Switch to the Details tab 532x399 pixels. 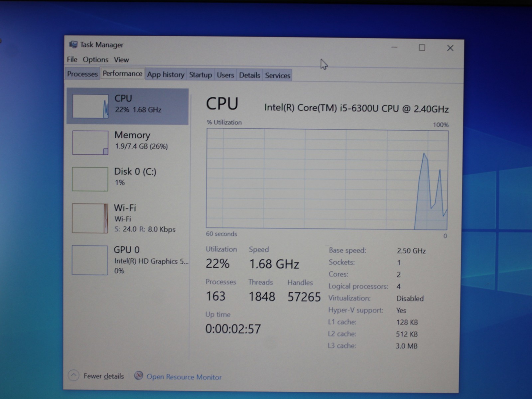click(249, 75)
